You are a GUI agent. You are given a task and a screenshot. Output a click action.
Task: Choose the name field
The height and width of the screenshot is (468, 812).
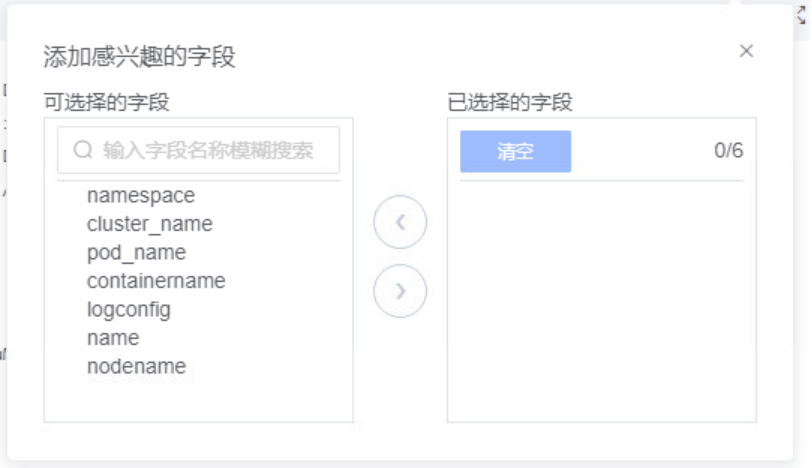coord(113,338)
